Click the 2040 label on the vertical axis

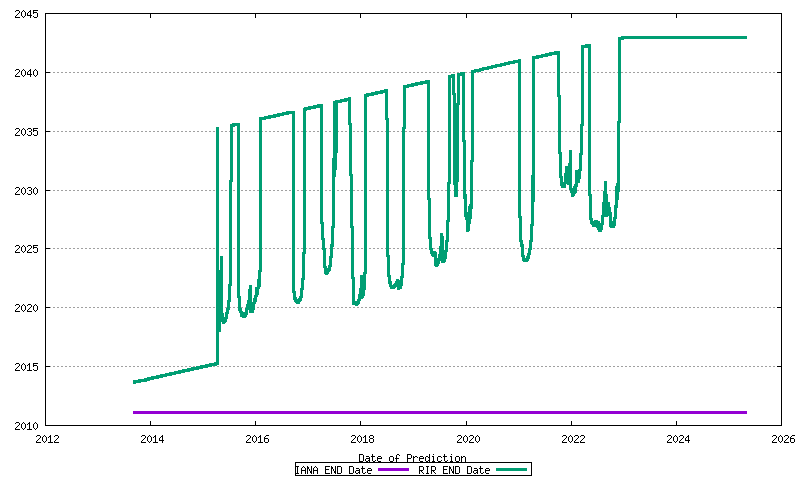pyautogui.click(x=26, y=73)
